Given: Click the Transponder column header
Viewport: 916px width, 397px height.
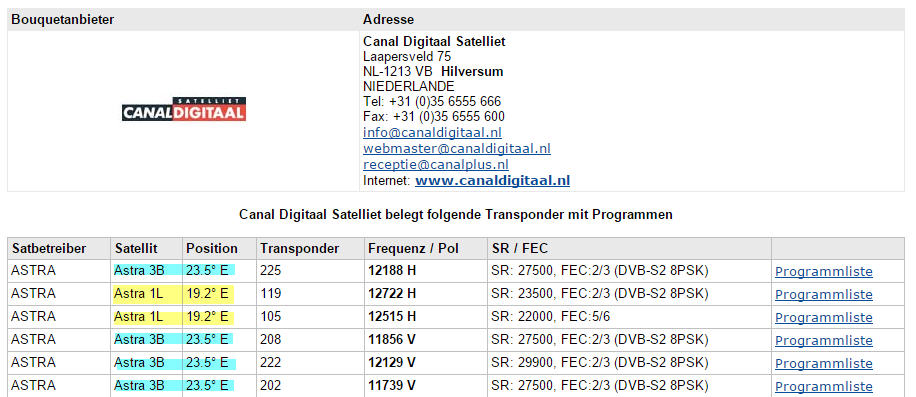Looking at the screenshot, I should click(310, 249).
